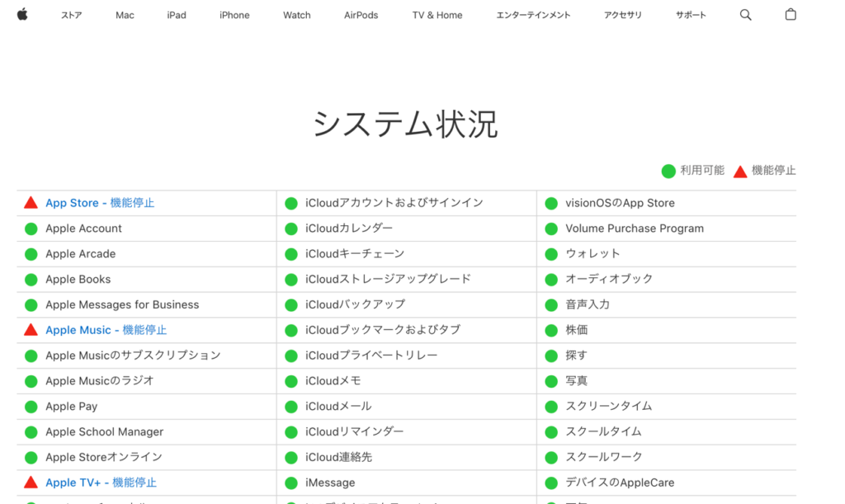
Task: Open the AirPods menu
Action: coord(361,15)
